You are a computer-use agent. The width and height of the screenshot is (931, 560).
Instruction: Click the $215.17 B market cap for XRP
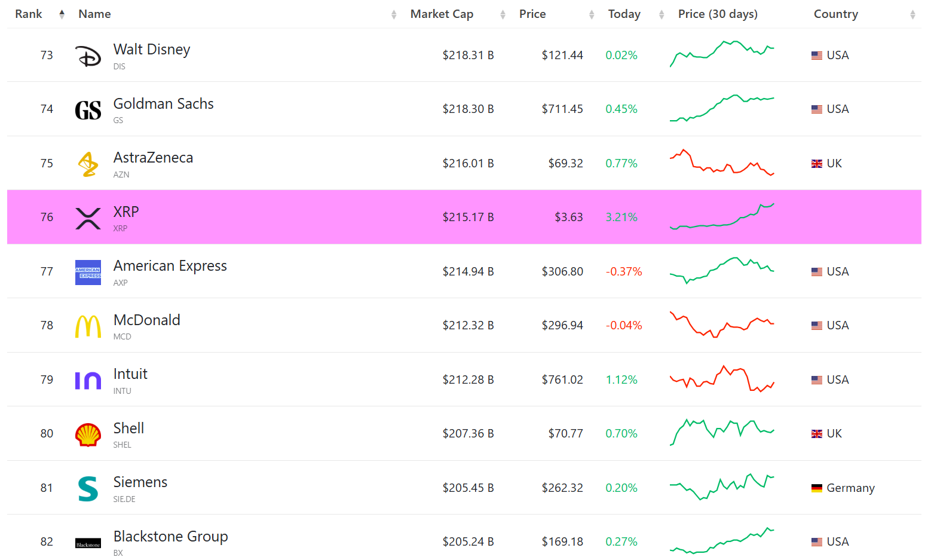click(468, 218)
